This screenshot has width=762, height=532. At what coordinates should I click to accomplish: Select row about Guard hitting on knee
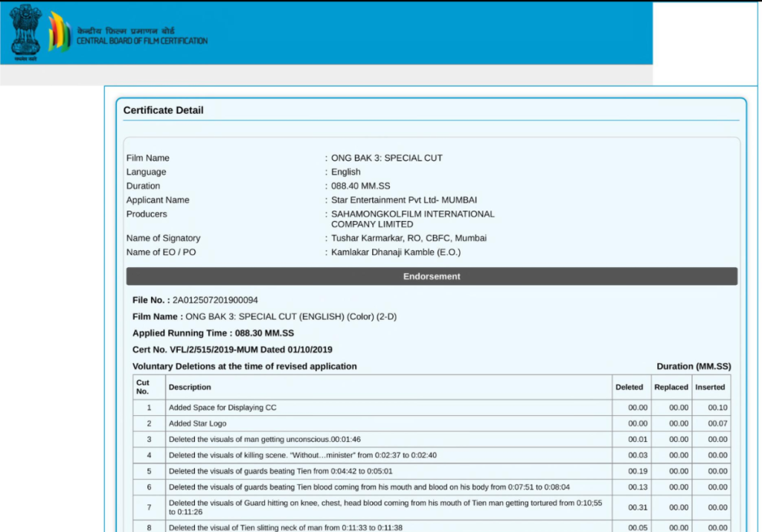pos(432,507)
